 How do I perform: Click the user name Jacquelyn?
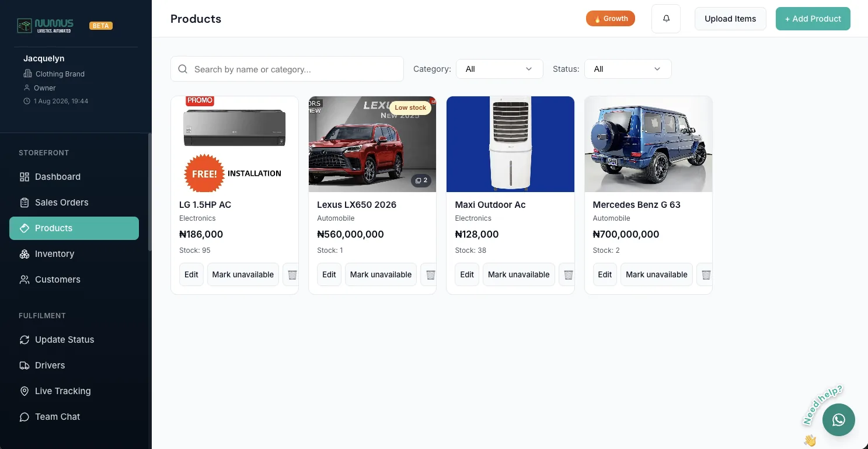tap(44, 58)
